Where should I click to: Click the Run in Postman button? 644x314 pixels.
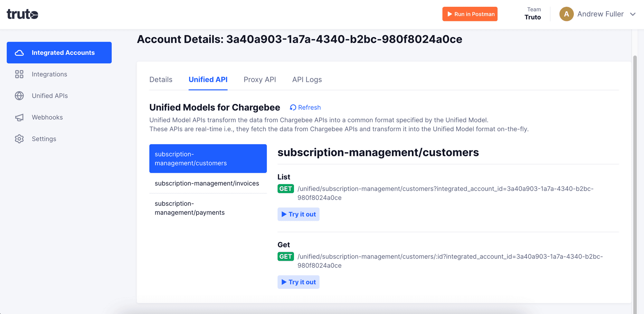[x=470, y=14]
